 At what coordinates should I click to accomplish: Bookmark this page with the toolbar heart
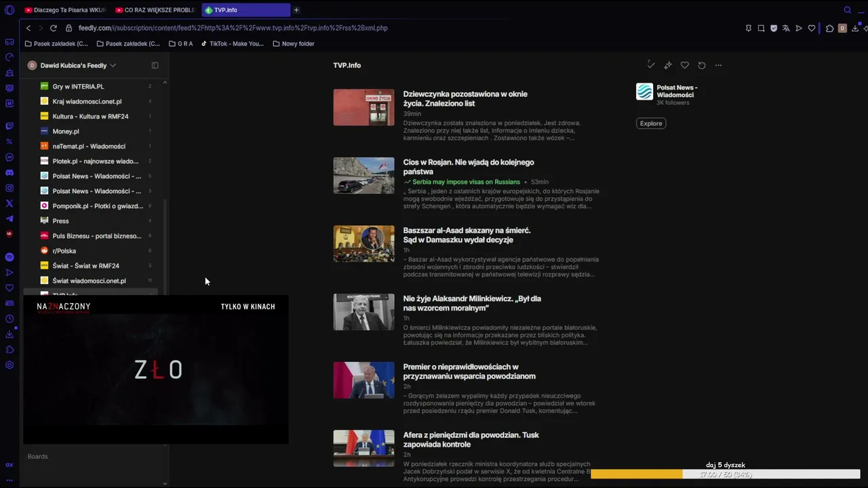[811, 28]
